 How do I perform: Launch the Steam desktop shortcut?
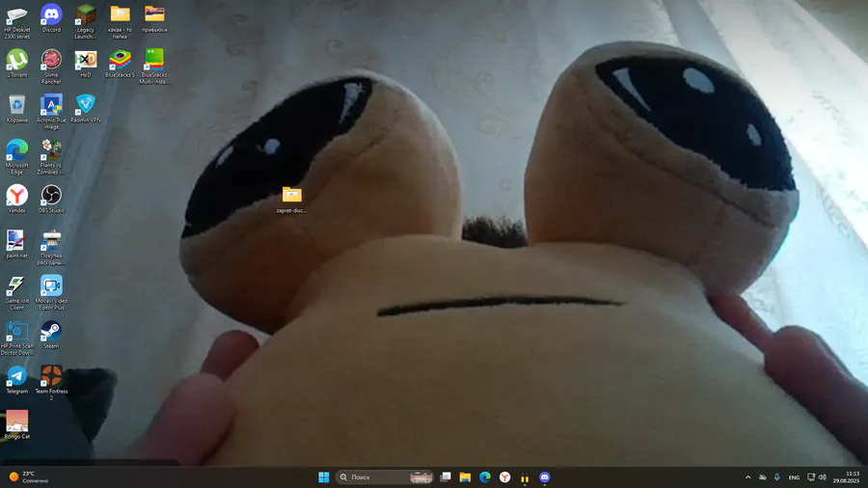pos(51,335)
